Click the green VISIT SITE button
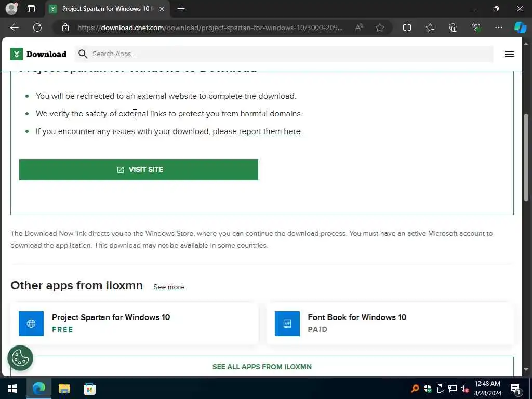 pyautogui.click(x=138, y=170)
